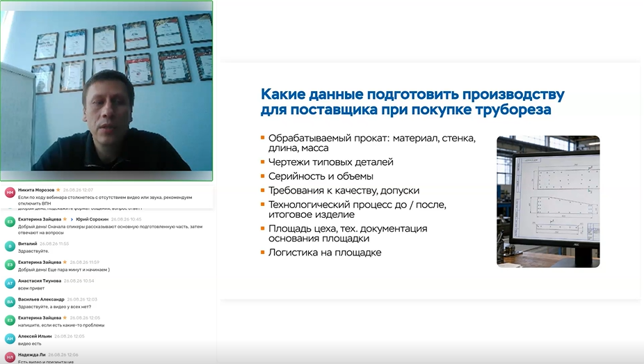
Task: Click the message 'Здравствуйте.' from Виталий
Action: pyautogui.click(x=33, y=251)
